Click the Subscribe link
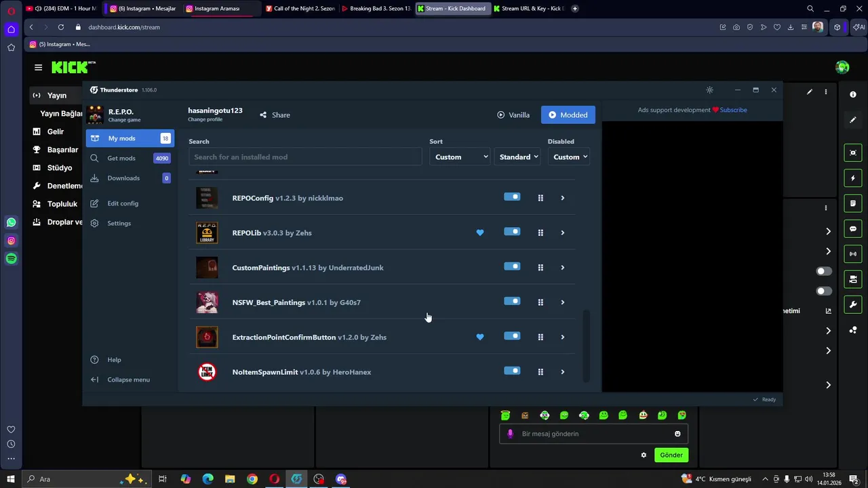The height and width of the screenshot is (488, 868). click(x=733, y=110)
